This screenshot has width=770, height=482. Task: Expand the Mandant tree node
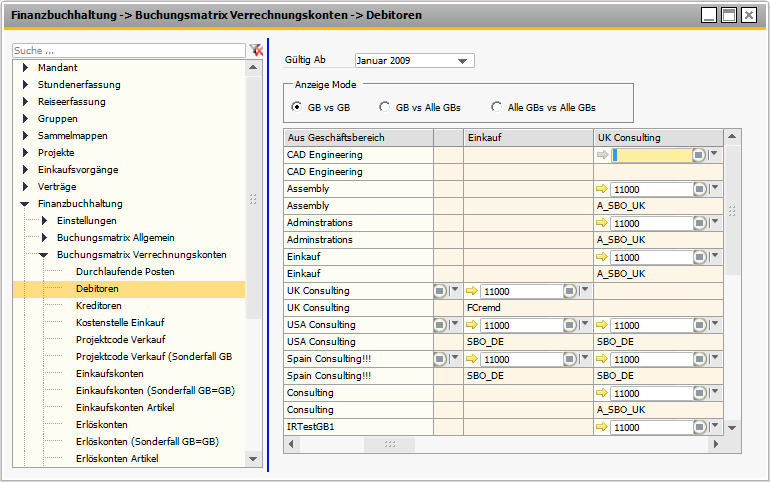coord(26,68)
